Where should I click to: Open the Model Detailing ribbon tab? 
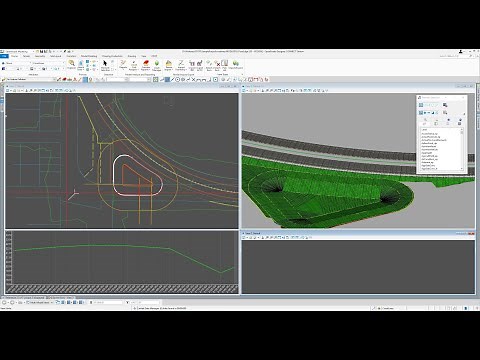89,56
